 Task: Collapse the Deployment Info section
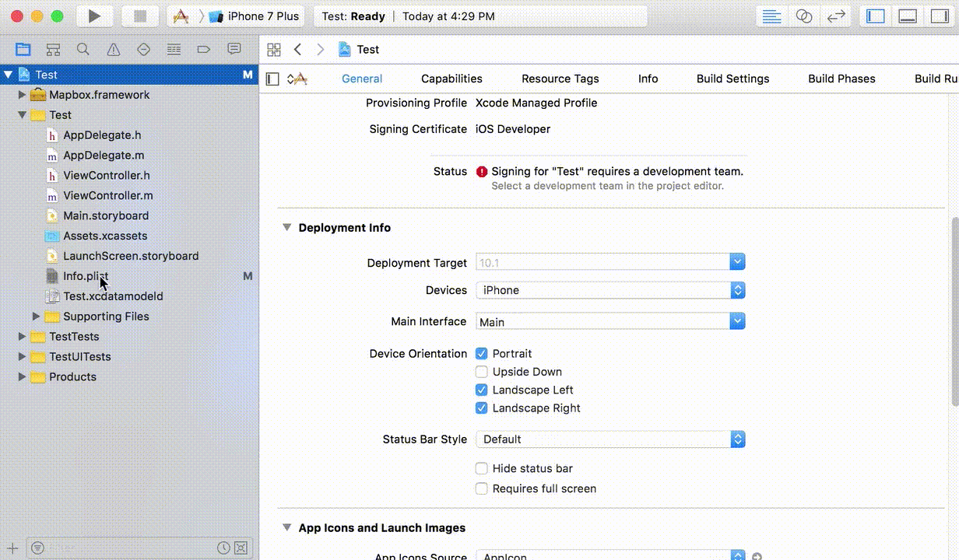[x=286, y=227]
